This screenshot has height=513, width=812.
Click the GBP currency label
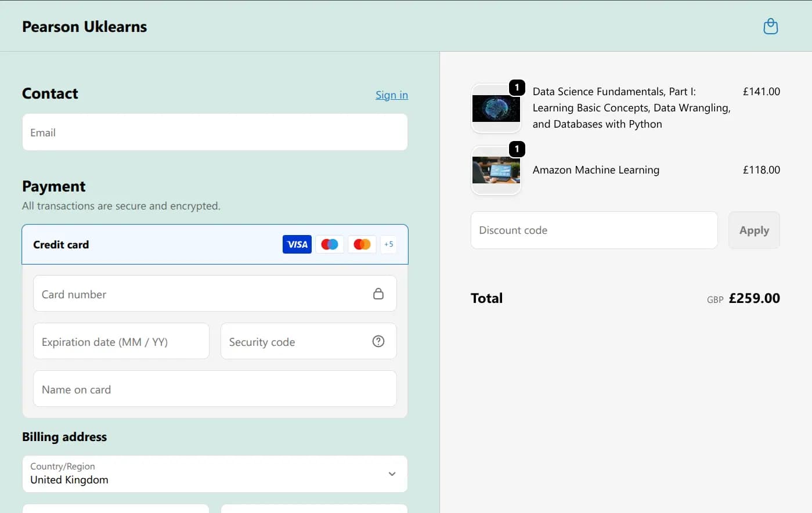[x=715, y=300]
